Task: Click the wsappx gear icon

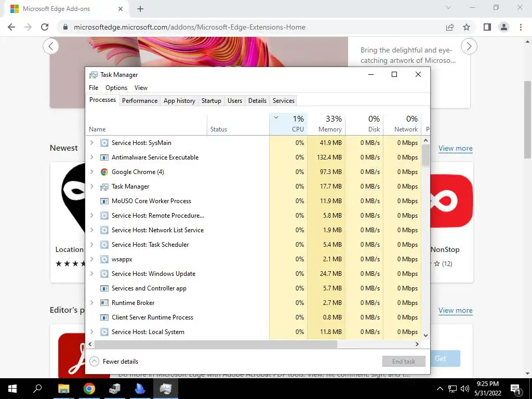Action: pos(104,259)
